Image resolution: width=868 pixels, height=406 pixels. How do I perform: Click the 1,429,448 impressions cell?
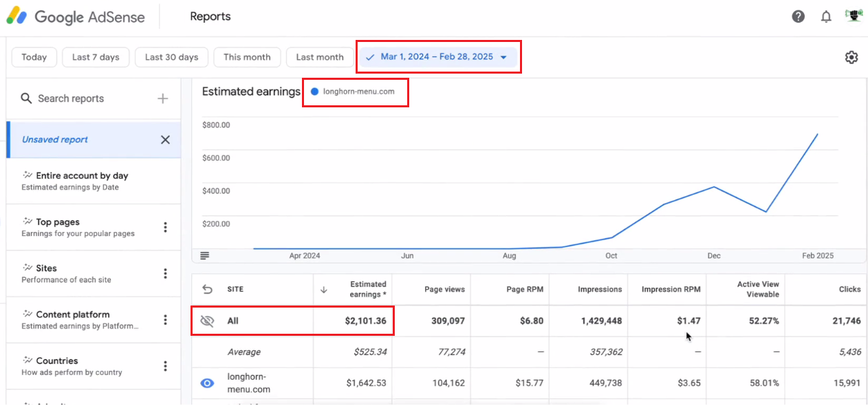[x=600, y=321]
